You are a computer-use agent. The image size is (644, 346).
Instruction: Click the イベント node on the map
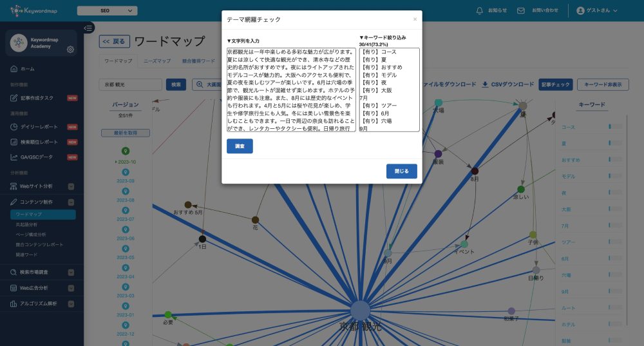(x=464, y=244)
